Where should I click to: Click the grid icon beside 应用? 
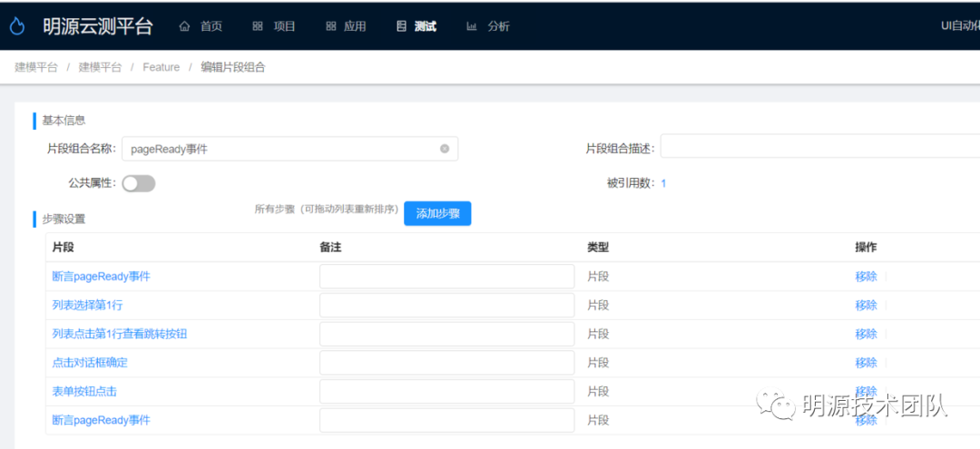330,26
